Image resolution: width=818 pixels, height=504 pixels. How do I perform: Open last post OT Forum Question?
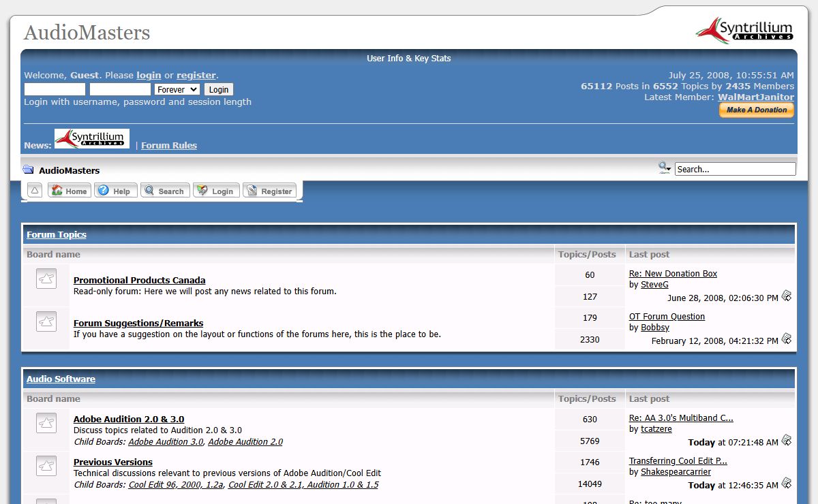pyautogui.click(x=667, y=316)
